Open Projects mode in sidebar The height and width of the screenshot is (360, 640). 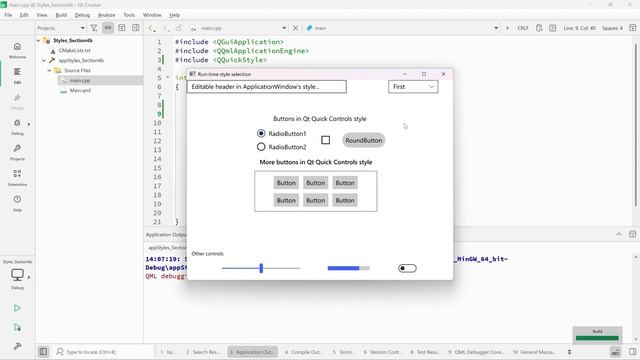point(17,152)
